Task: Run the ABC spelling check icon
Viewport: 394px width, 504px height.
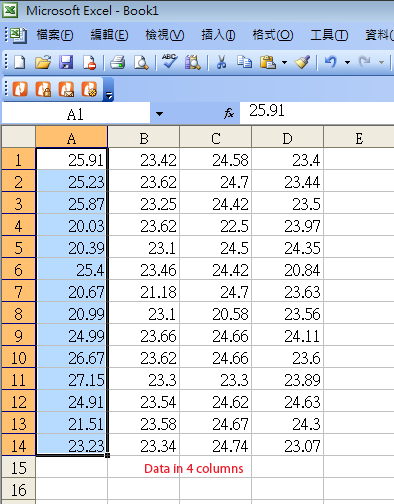Action: pos(169,61)
